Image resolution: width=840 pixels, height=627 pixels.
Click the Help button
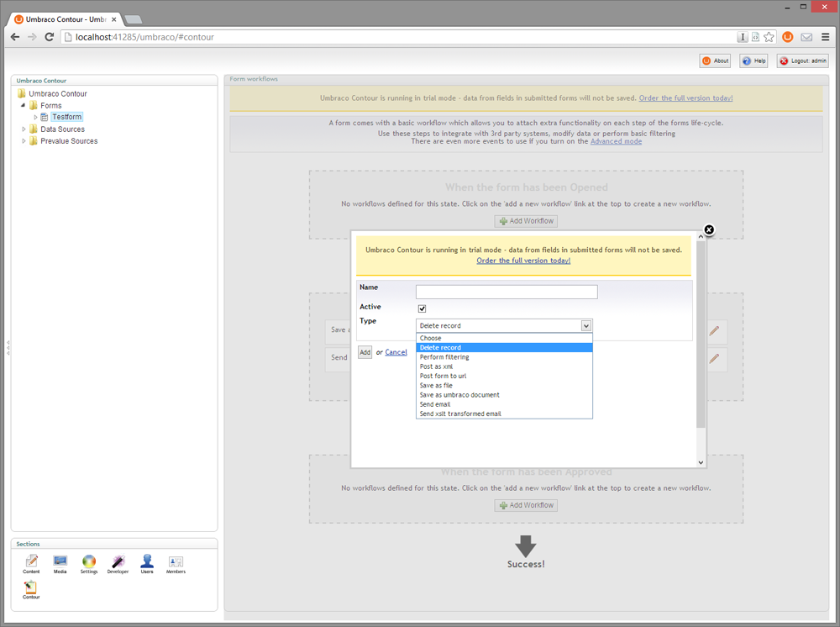pyautogui.click(x=753, y=61)
